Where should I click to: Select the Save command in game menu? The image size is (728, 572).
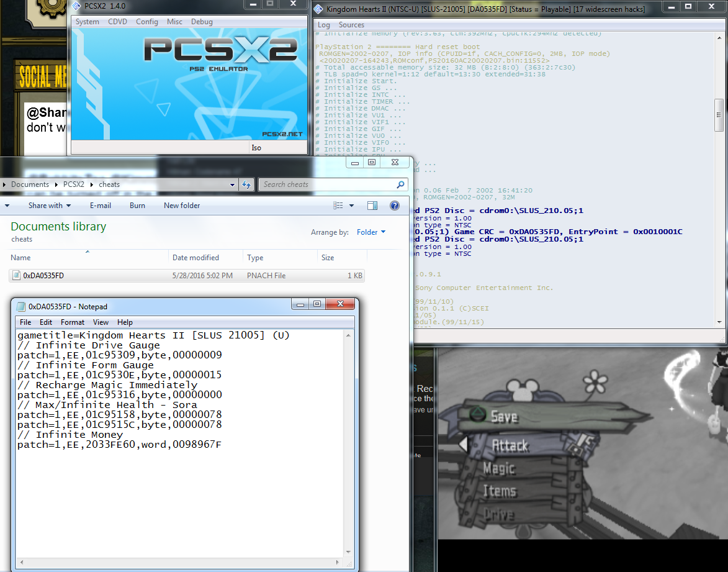(x=504, y=417)
